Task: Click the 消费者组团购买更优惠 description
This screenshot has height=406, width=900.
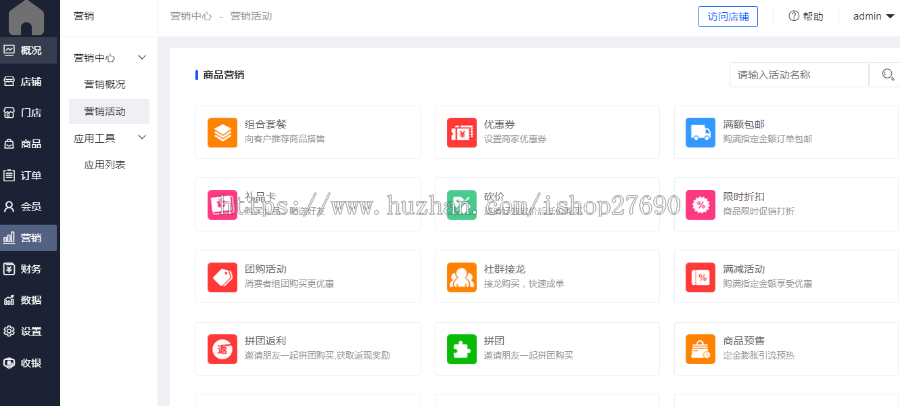Action: (289, 284)
